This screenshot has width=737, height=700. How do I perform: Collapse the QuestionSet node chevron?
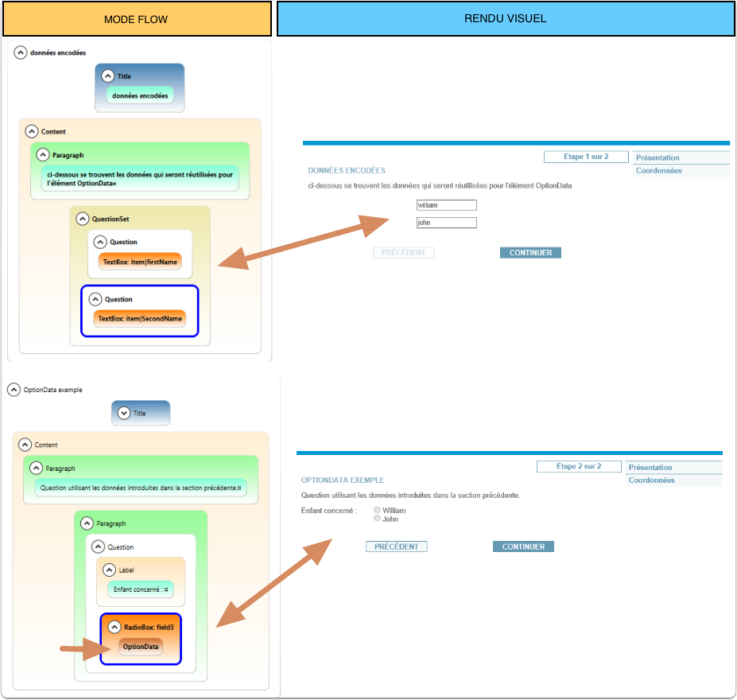tap(82, 218)
